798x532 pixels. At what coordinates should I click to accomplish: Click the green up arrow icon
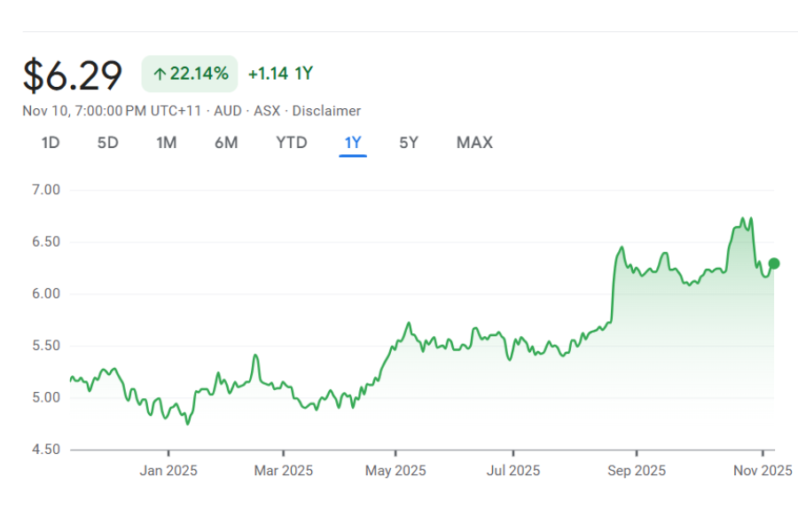[x=160, y=74]
